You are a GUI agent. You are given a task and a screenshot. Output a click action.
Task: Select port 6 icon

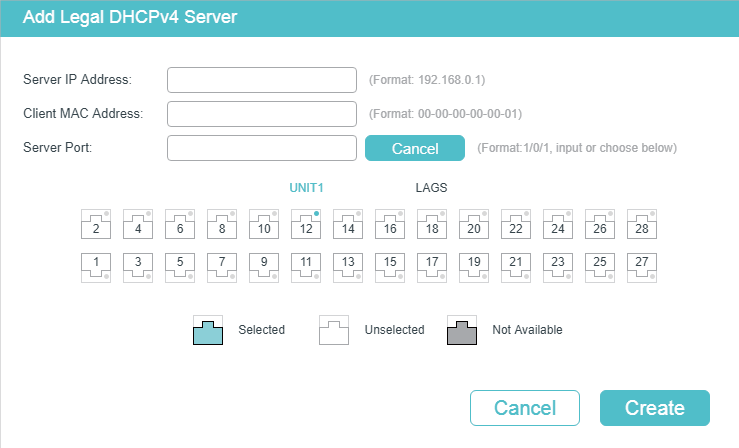(180, 224)
